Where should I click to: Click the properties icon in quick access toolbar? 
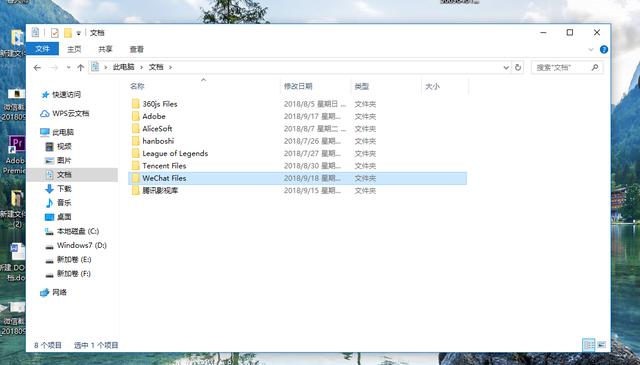[54, 33]
